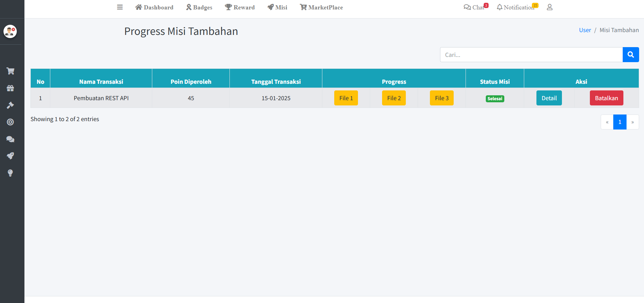Select the gavel icon in sidebar
Image resolution: width=644 pixels, height=303 pixels.
pos(10,105)
